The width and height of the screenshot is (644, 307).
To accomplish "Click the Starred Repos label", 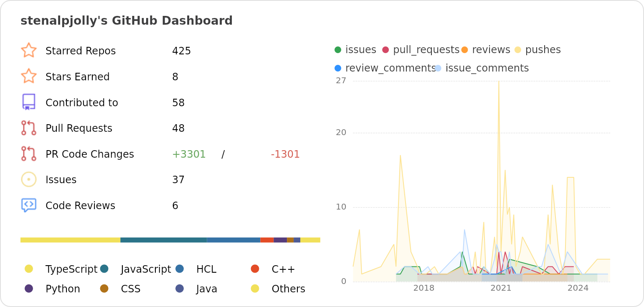I will 81,51.
